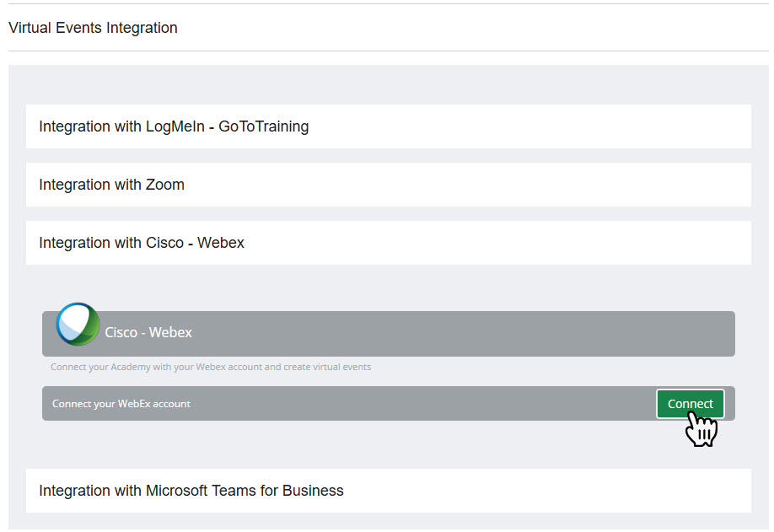Image resolution: width=774 pixels, height=532 pixels.
Task: Click the 'Connect your WebEx account' label
Action: [121, 404]
